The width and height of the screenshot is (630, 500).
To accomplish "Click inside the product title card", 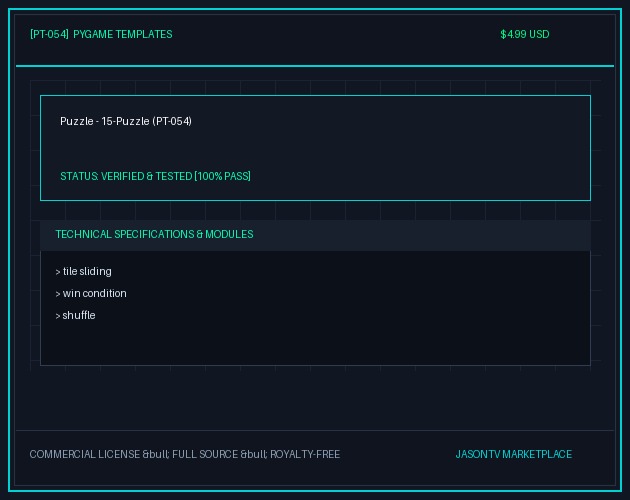I will point(315,148).
